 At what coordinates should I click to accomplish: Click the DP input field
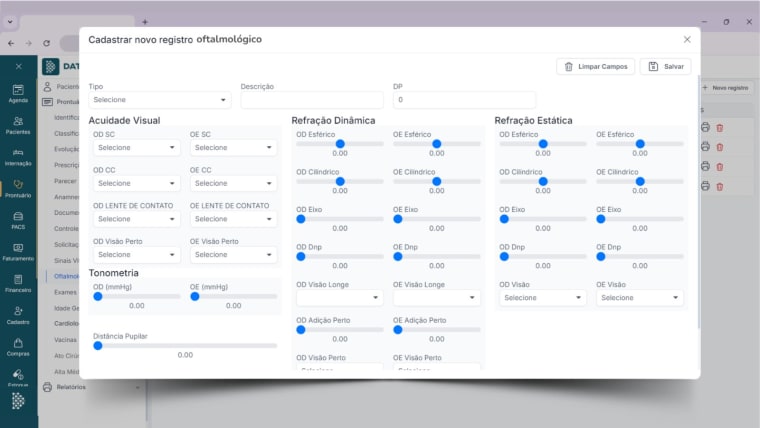[x=464, y=100]
